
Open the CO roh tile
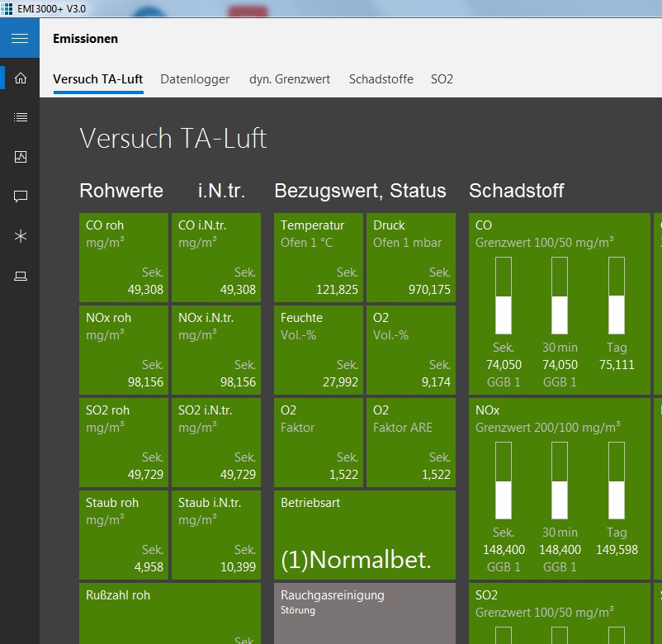(124, 258)
